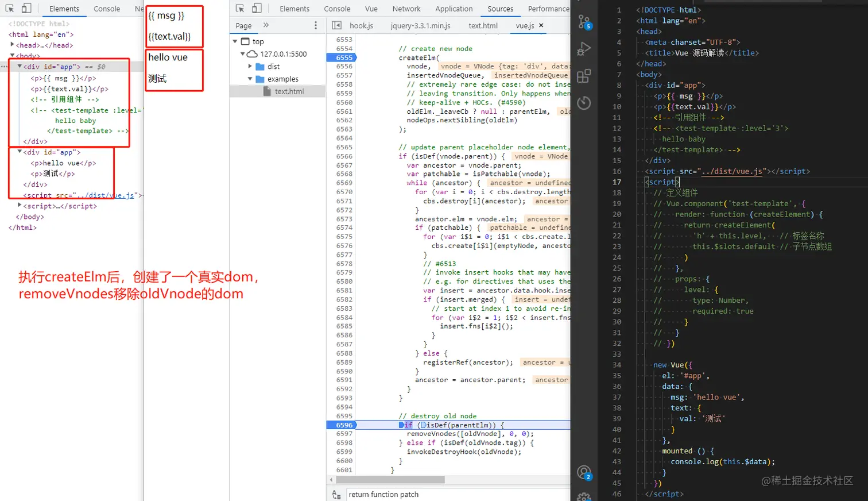Switch to text.html file tab

[x=483, y=25]
